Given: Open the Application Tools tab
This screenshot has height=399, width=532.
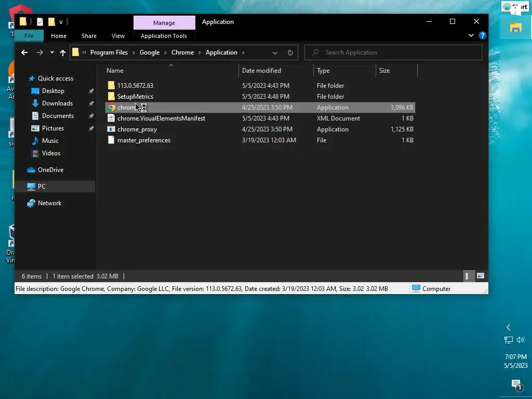Looking at the screenshot, I should [x=164, y=36].
